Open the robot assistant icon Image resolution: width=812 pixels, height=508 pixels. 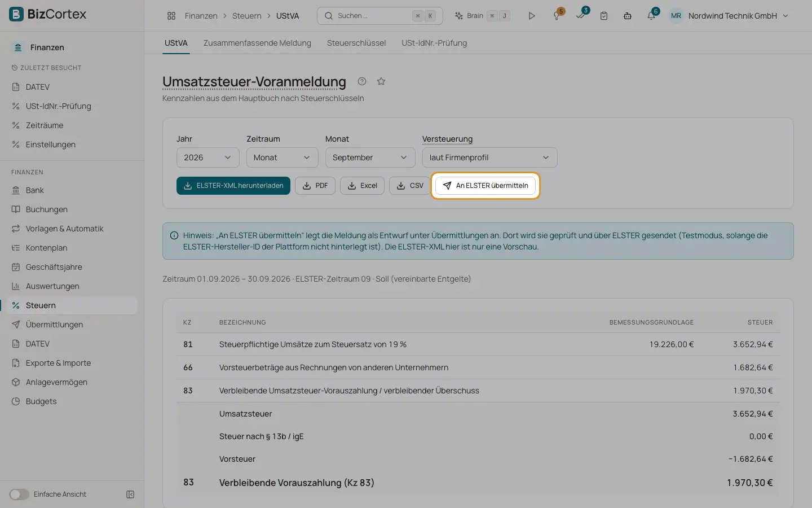coord(628,16)
